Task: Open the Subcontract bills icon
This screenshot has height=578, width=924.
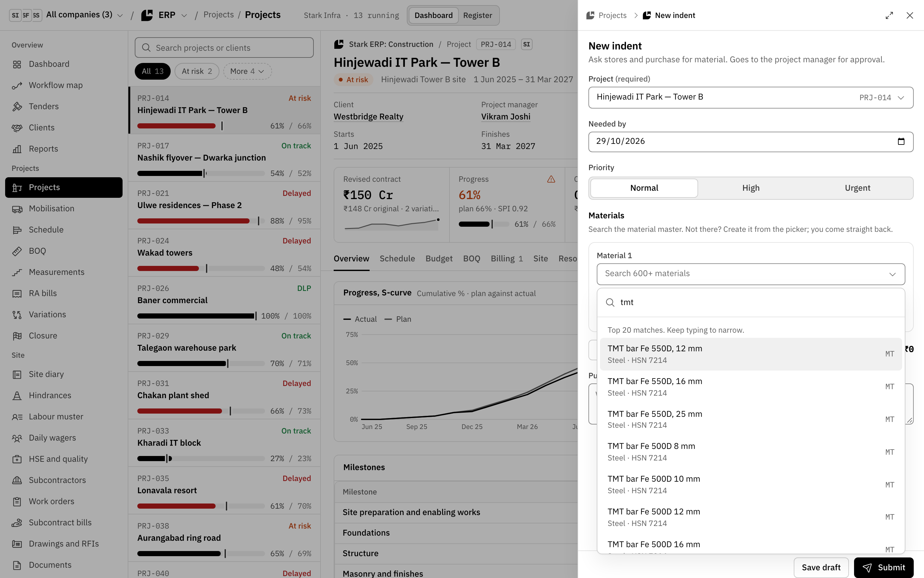Action: (x=17, y=523)
